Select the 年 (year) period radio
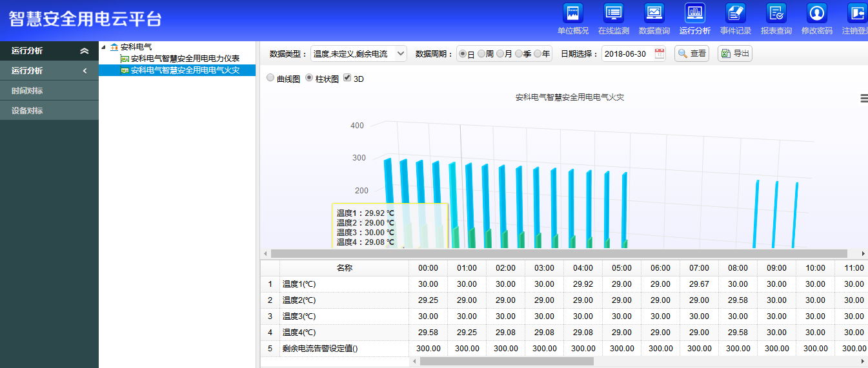Image resolution: width=868 pixels, height=368 pixels. [x=538, y=54]
